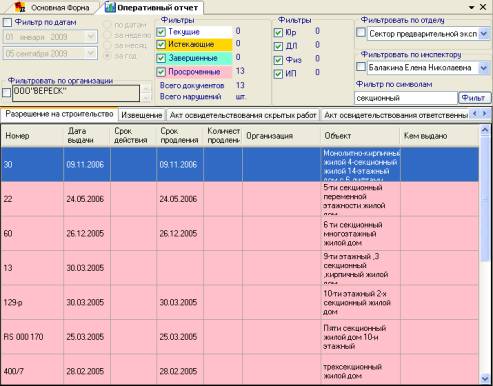493x386 pixels.
Task: Click the Фильтр button
Action: click(474, 98)
